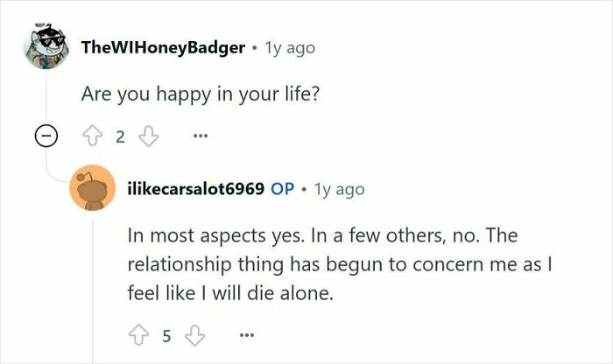Click the vote count 5 on reply
This screenshot has width=613, height=364.
point(166,336)
